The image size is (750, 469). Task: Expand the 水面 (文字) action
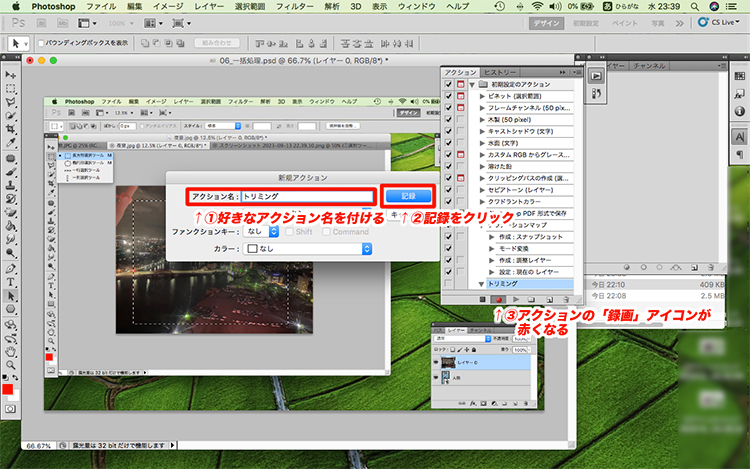pyautogui.click(x=482, y=143)
